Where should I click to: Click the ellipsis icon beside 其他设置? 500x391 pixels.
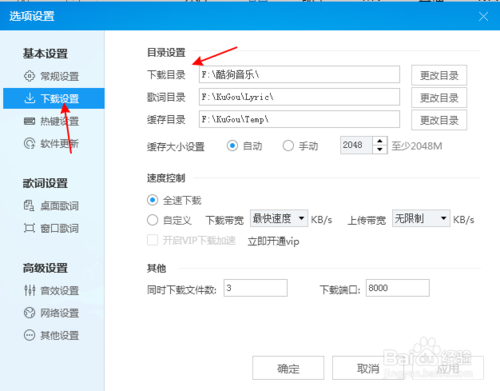tap(29, 335)
